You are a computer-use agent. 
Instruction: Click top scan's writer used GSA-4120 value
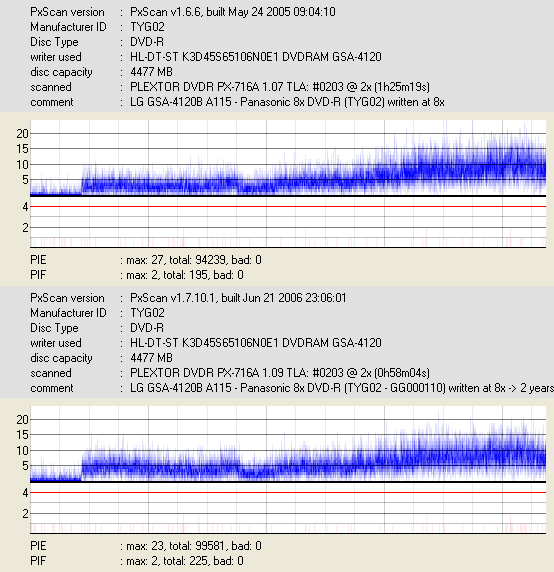(x=256, y=57)
